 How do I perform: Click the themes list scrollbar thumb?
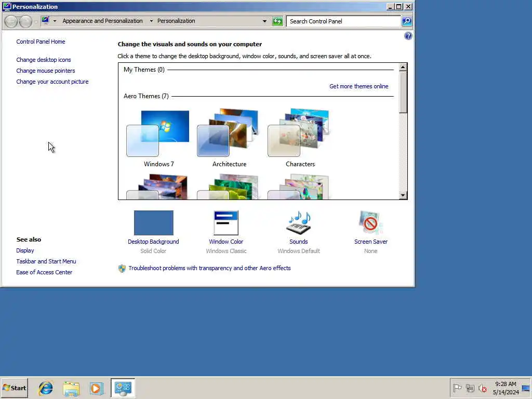point(403,92)
